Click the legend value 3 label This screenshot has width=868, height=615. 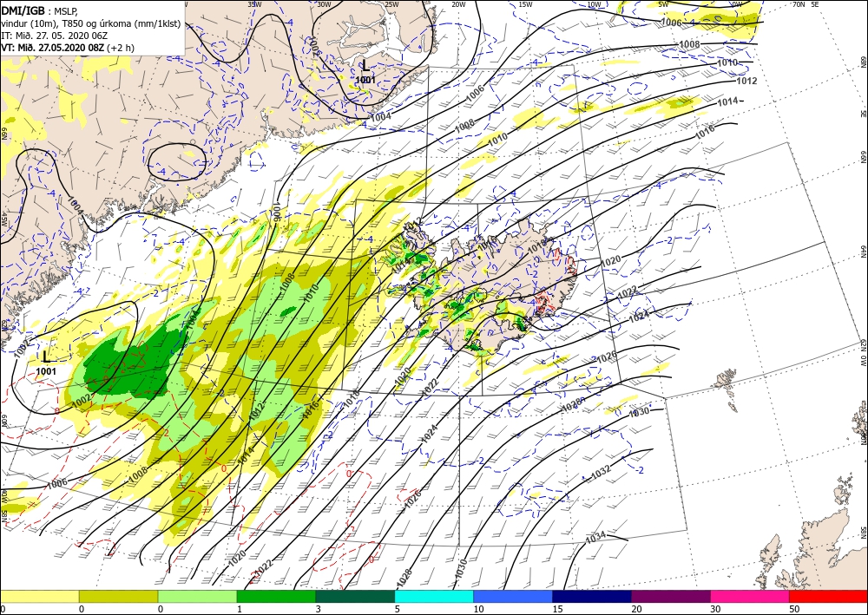(x=319, y=609)
